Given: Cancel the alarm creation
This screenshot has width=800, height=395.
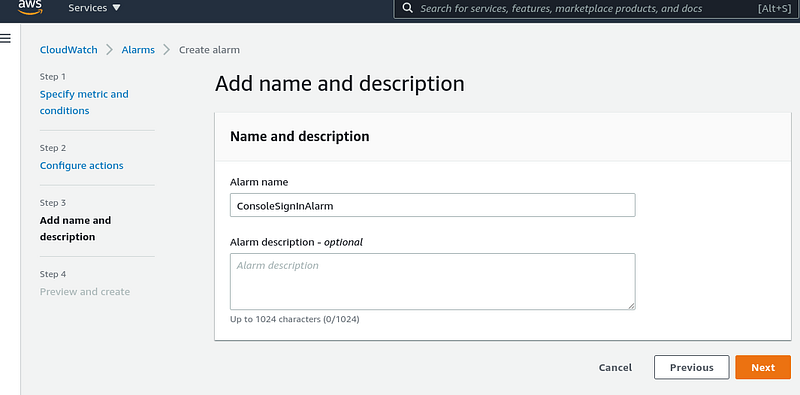Looking at the screenshot, I should (x=615, y=367).
